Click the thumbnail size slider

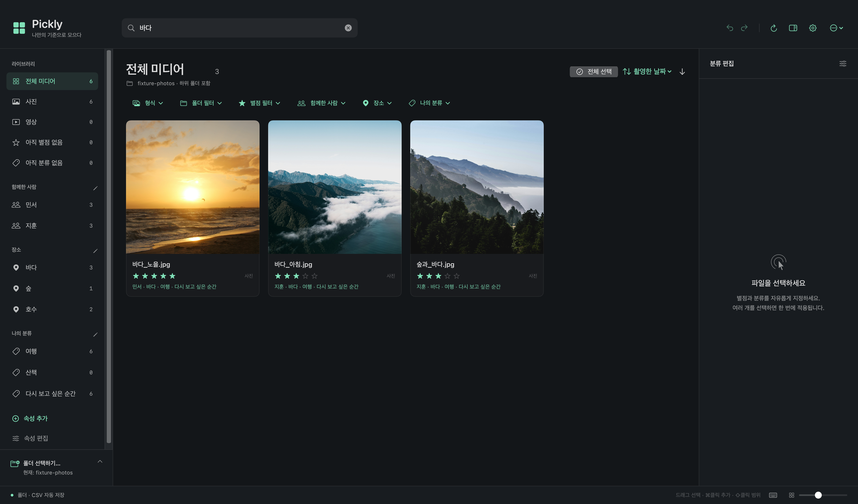click(823, 495)
